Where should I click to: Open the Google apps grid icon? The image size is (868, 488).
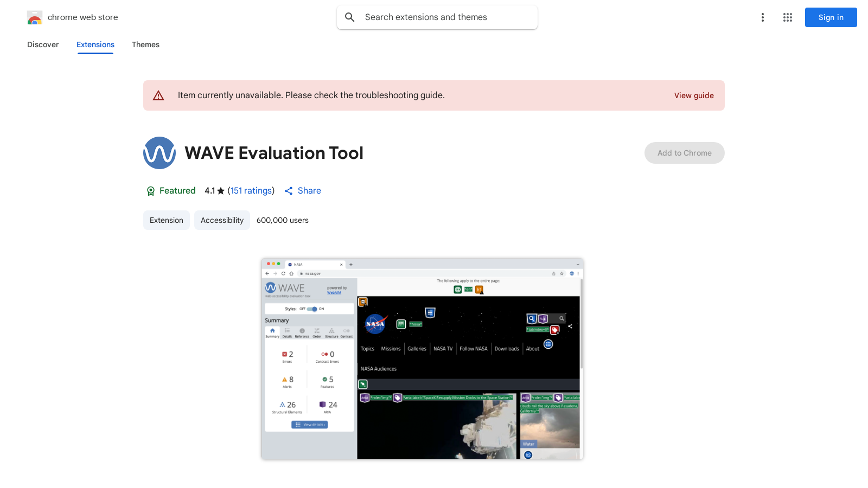[787, 17]
